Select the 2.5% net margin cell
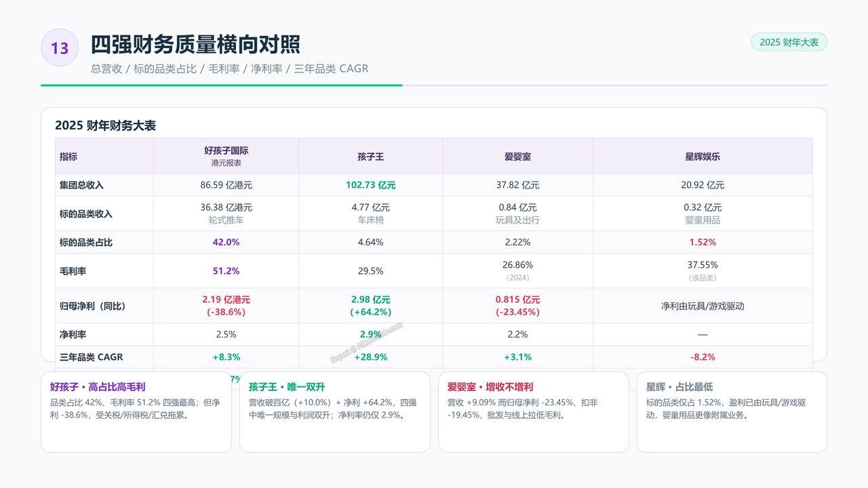This screenshot has height=488, width=868. pos(226,334)
